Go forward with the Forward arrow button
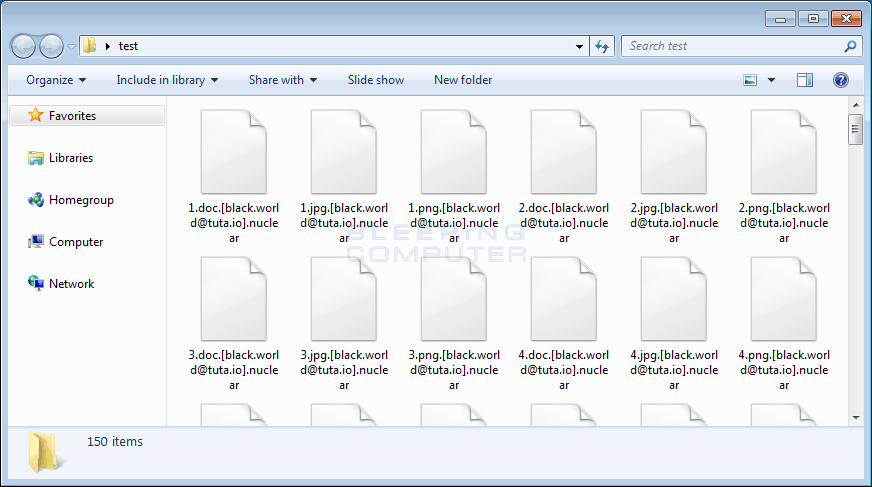 coord(52,46)
